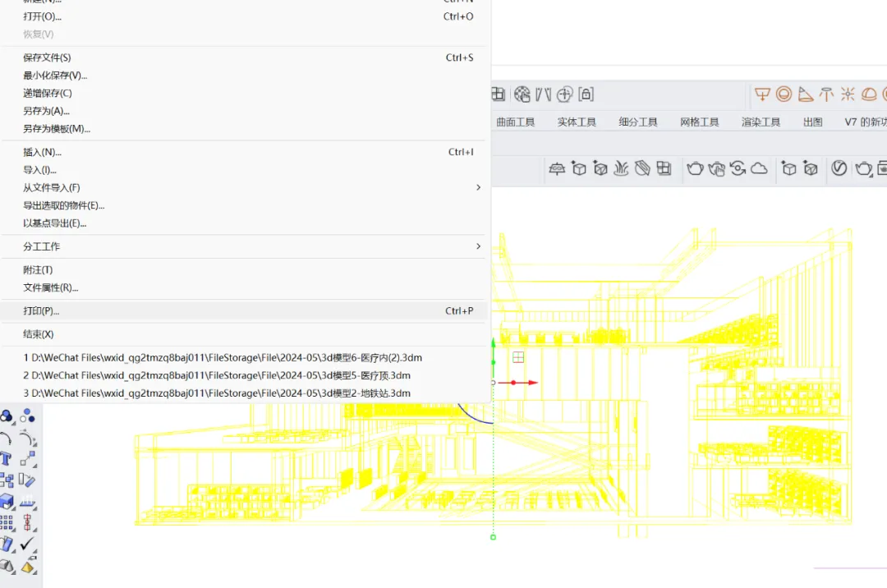Select the blue solid box tool
The image size is (887, 588).
click(x=7, y=501)
